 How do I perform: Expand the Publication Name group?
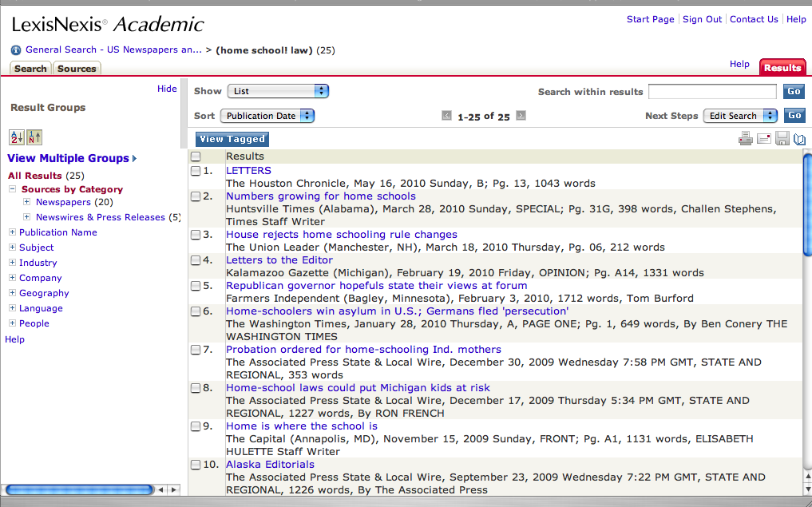(x=13, y=232)
